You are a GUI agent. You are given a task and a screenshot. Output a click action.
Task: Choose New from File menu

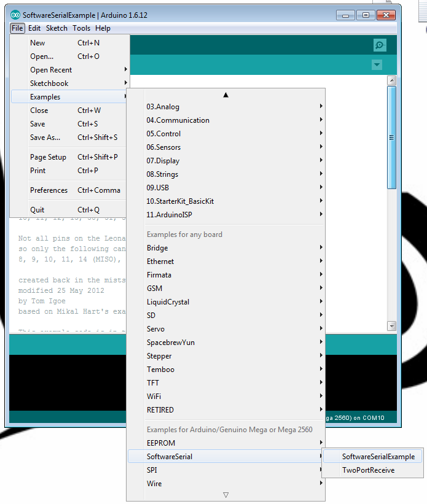69,43
